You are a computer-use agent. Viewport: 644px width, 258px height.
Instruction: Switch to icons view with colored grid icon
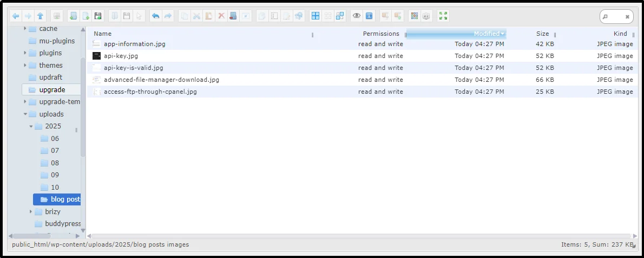tap(415, 16)
